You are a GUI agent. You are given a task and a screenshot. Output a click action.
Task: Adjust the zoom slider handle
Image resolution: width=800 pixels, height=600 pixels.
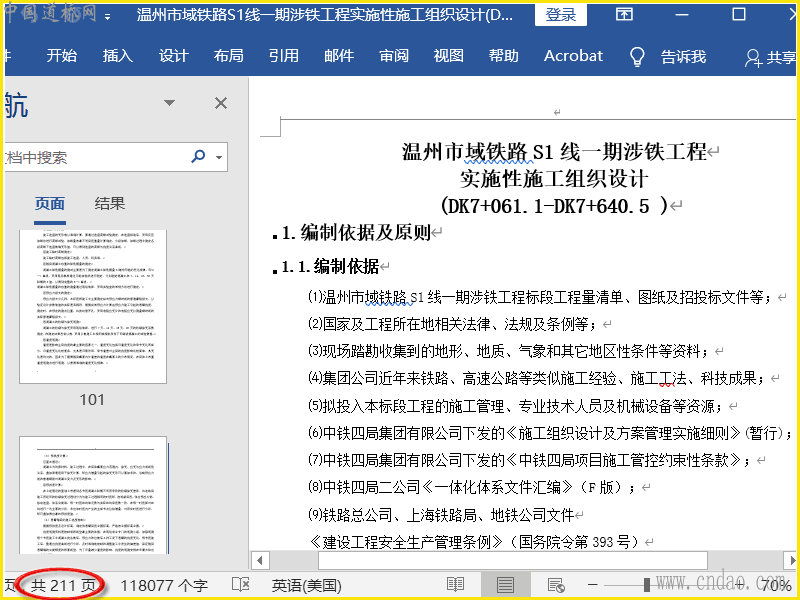[x=647, y=585]
